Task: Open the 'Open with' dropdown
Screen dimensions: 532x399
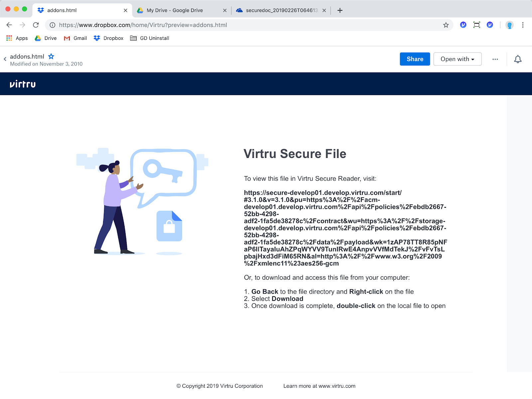Action: pos(457,59)
